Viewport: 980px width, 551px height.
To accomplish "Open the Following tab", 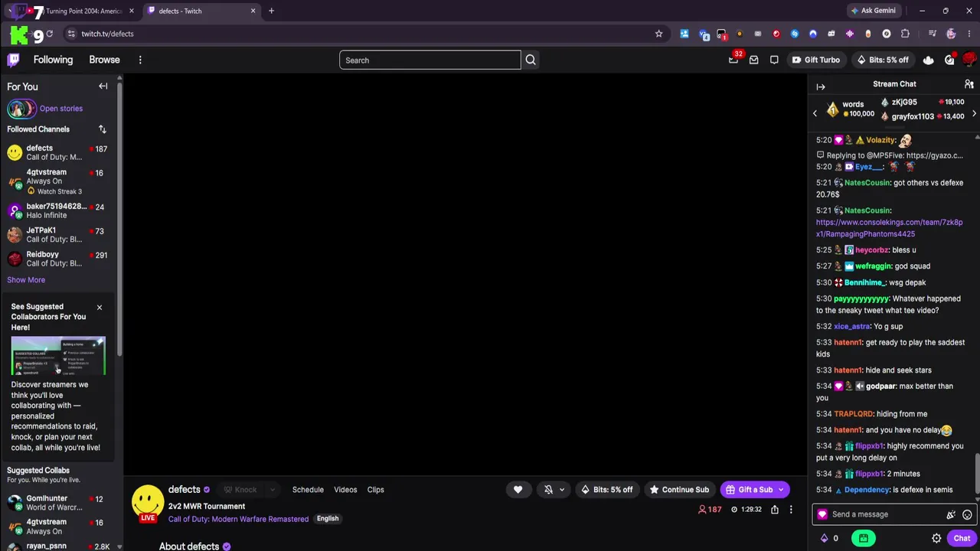I will (x=53, y=60).
